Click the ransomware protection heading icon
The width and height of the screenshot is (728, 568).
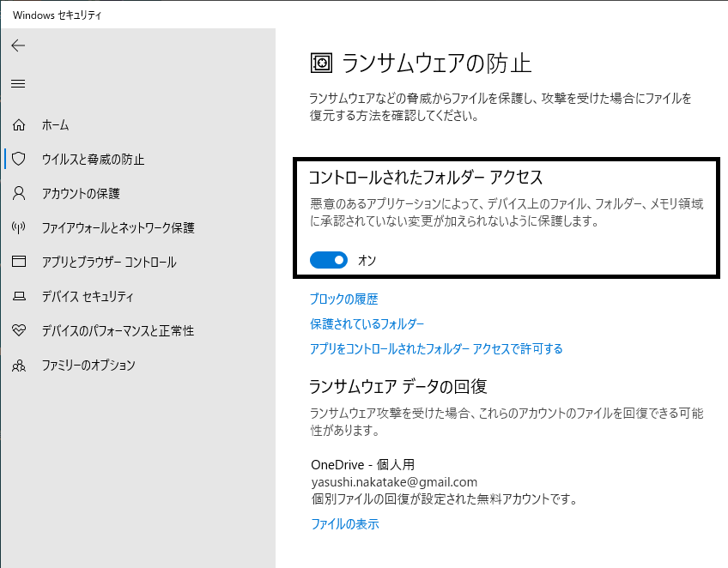click(321, 63)
